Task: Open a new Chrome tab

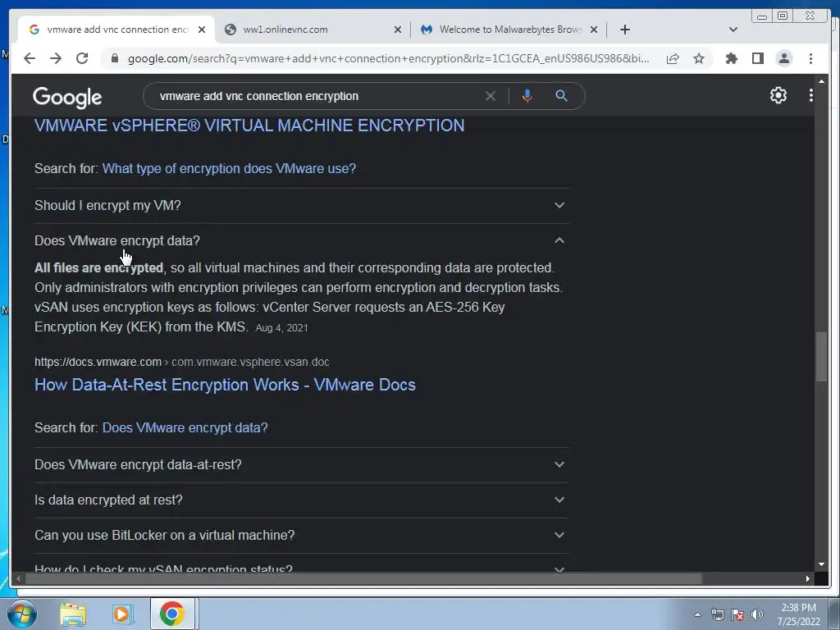Action: point(624,30)
